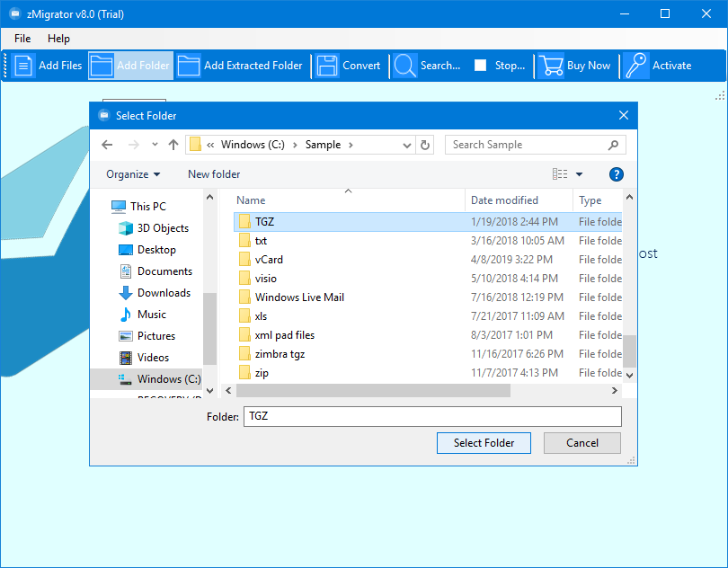Image resolution: width=728 pixels, height=568 pixels.
Task: Click the Add Files toolbar icon
Action: coord(22,66)
